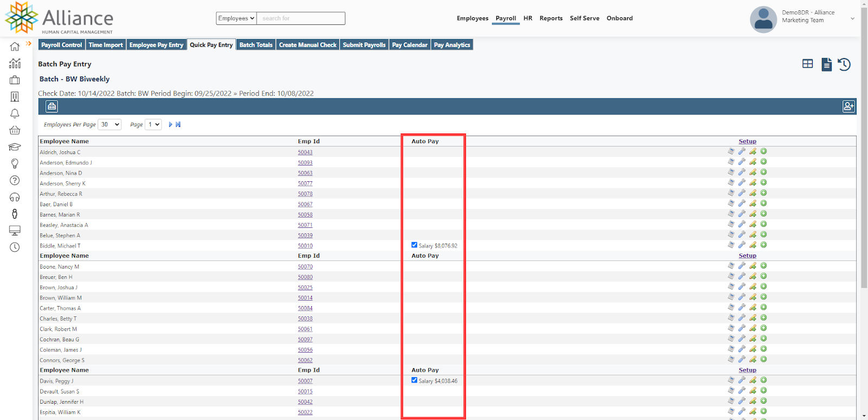Open the analytics chart icon in sidebar
868x420 pixels.
(x=15, y=63)
